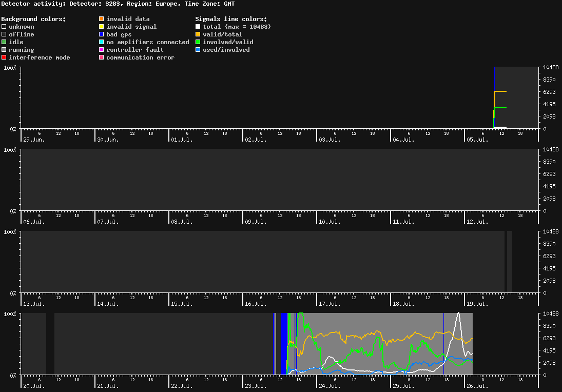
Task: Click the 20.Jul. date label
Action: pyautogui.click(x=34, y=386)
